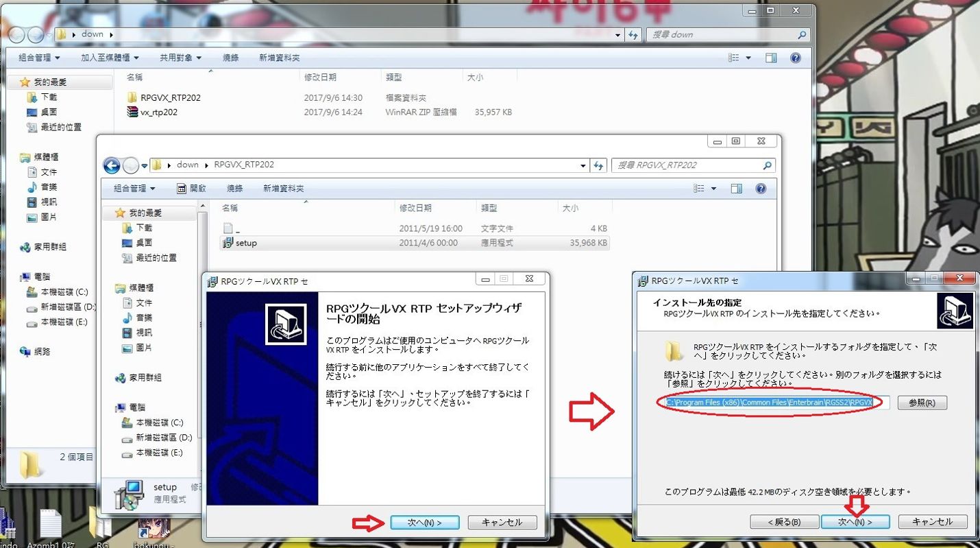Screen dimensions: 980x548
Task: Click the 燒錄 menu item
Action: pos(236,188)
